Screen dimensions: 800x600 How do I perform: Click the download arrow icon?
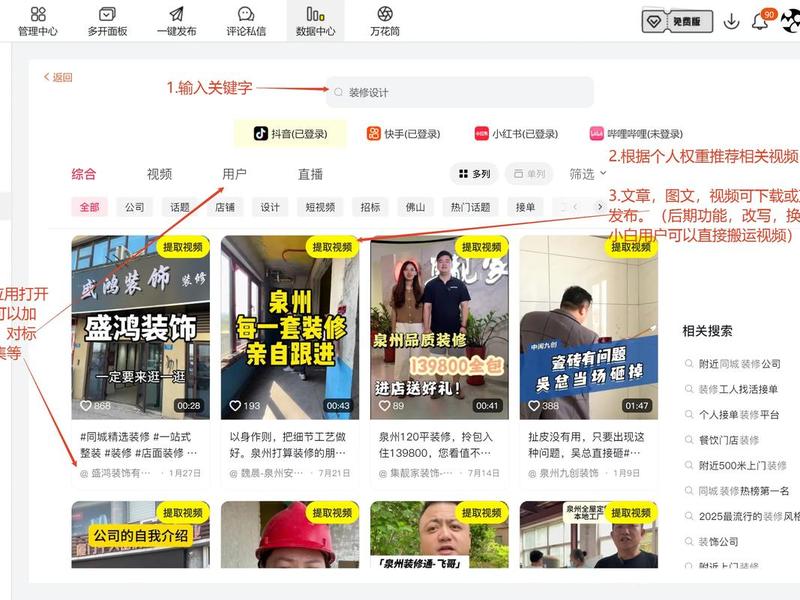(x=731, y=21)
